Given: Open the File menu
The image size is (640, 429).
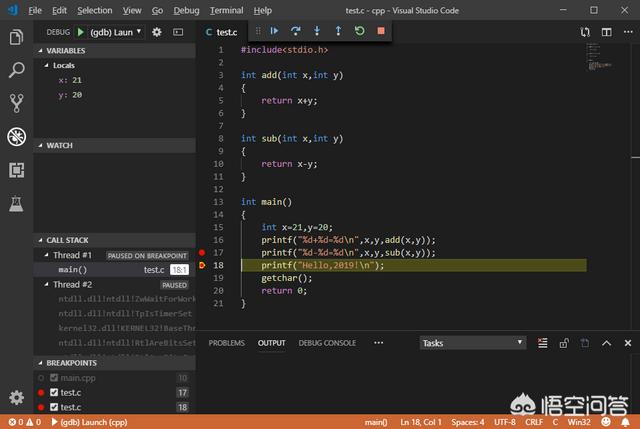Looking at the screenshot, I should point(35,10).
